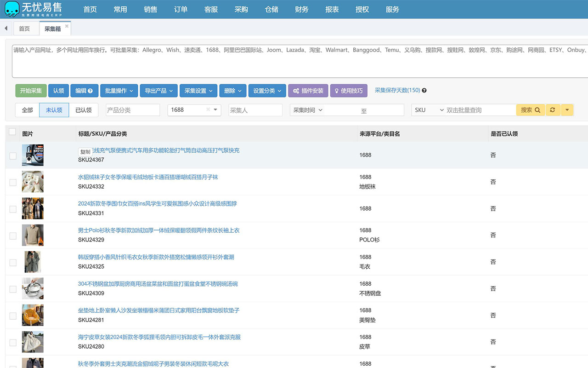Click the green 开始采集 button
588x368 pixels.
click(x=31, y=91)
